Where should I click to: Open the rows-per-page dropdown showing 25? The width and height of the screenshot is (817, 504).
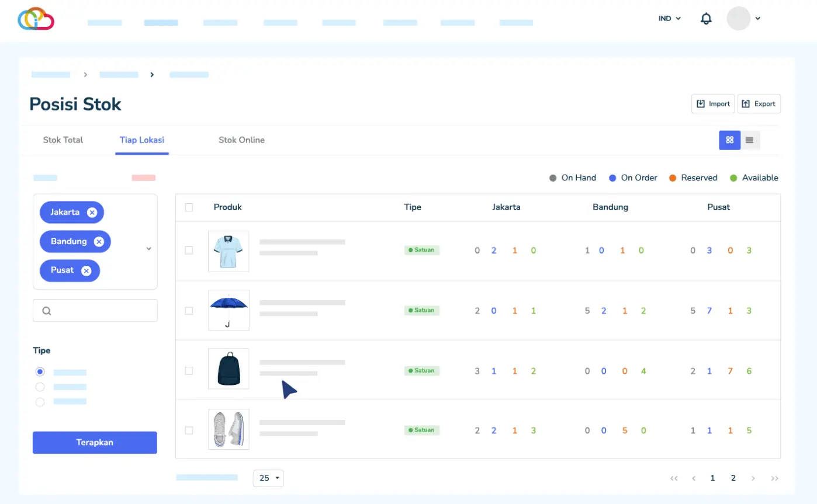(x=268, y=478)
